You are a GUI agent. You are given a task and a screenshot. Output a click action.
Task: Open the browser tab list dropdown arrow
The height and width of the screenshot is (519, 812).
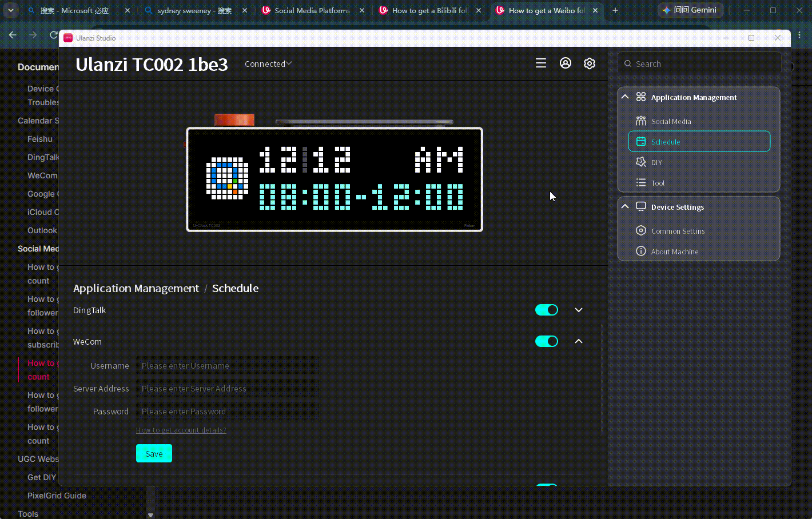(x=10, y=10)
